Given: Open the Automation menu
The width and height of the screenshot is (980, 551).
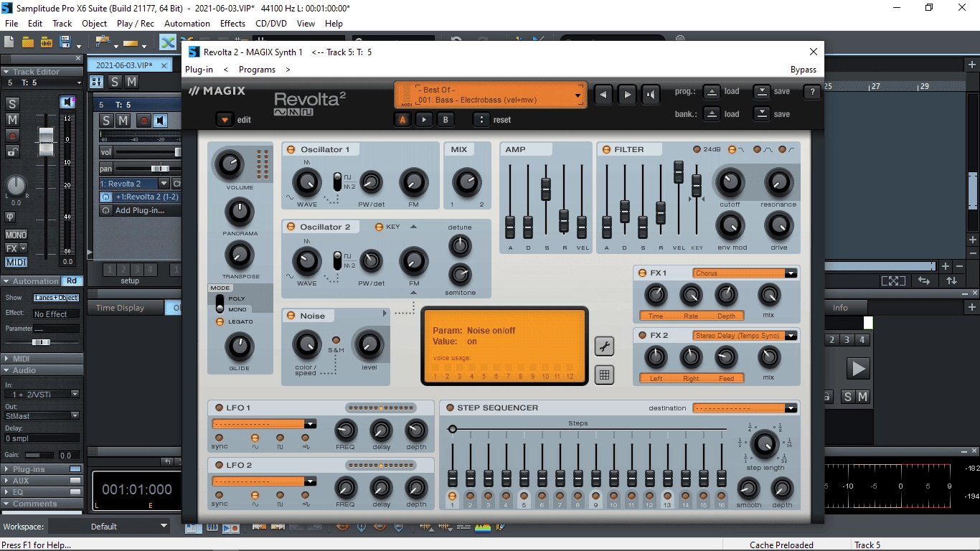Looking at the screenshot, I should coord(187,23).
